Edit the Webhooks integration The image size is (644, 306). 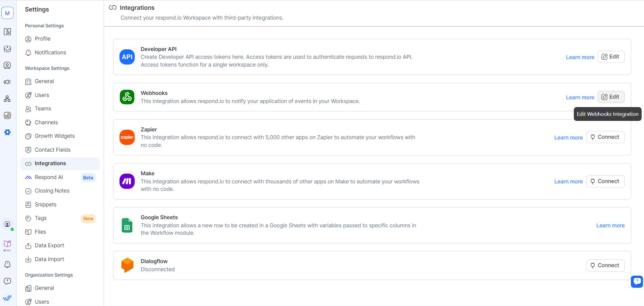[611, 97]
